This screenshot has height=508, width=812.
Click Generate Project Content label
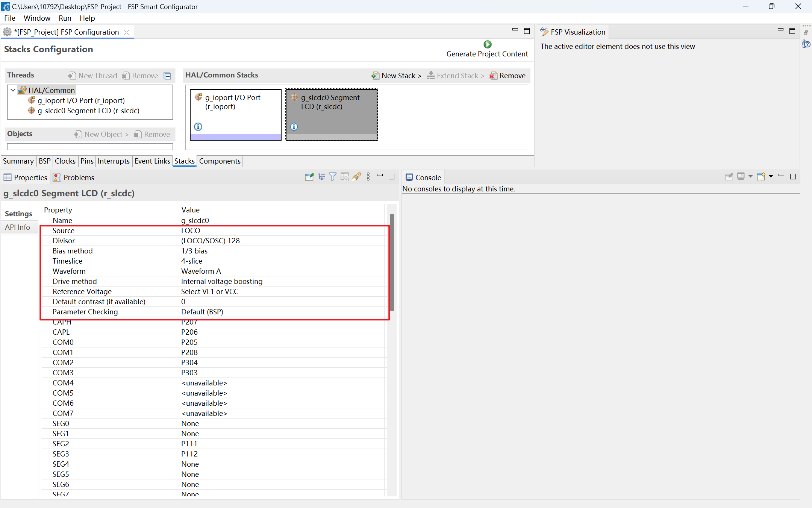coord(487,54)
